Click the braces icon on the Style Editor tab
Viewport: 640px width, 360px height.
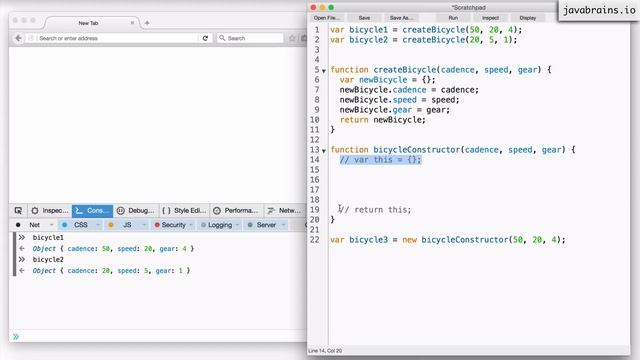pyautogui.click(x=166, y=211)
